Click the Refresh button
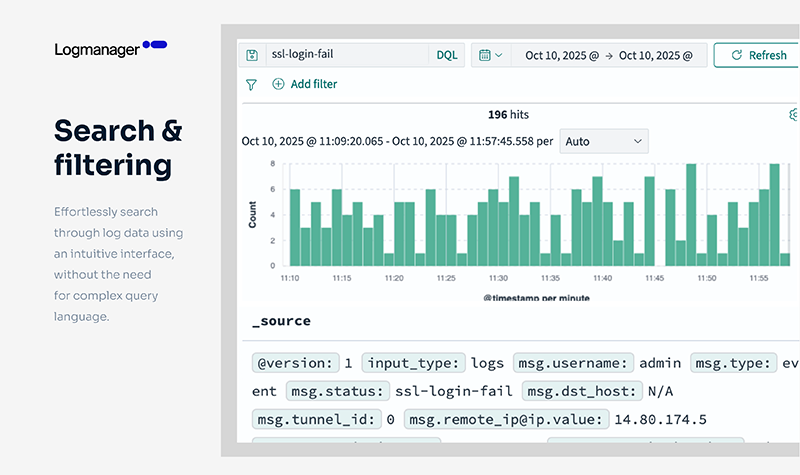 (757, 55)
